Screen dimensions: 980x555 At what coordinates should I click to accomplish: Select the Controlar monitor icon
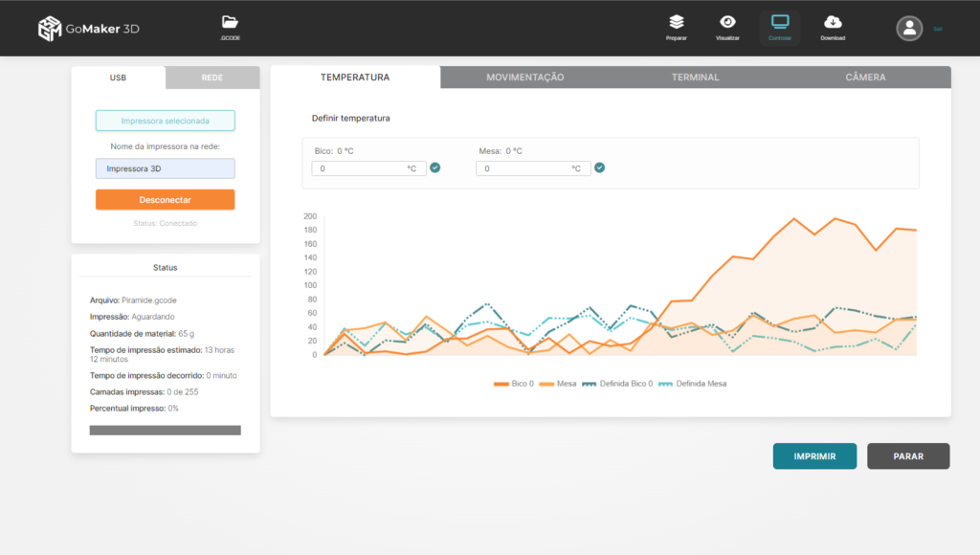point(780,23)
